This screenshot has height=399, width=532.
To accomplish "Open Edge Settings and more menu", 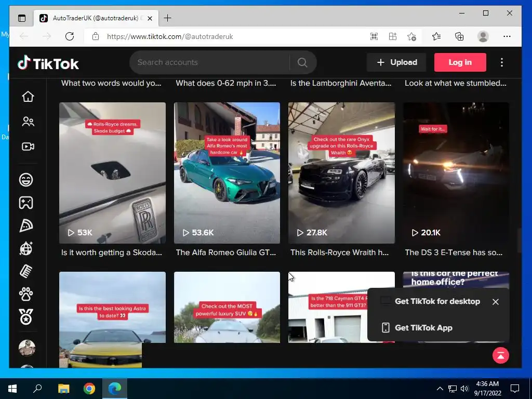I will pyautogui.click(x=507, y=36).
